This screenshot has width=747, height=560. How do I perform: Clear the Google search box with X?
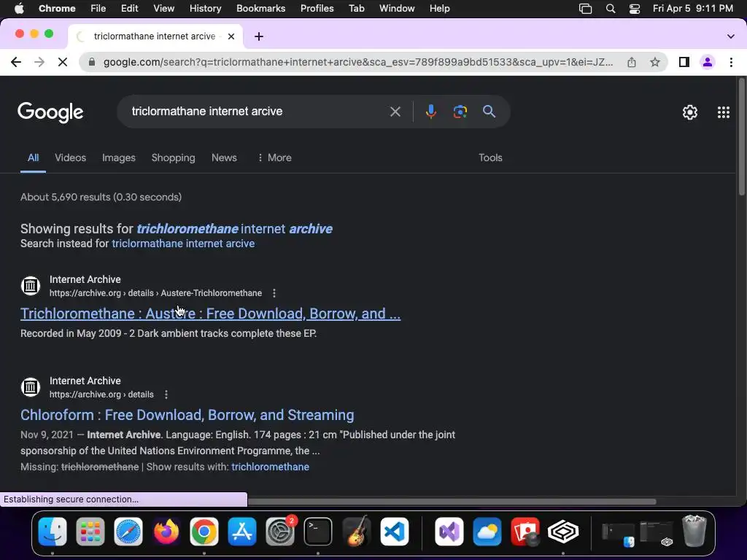[395, 112]
